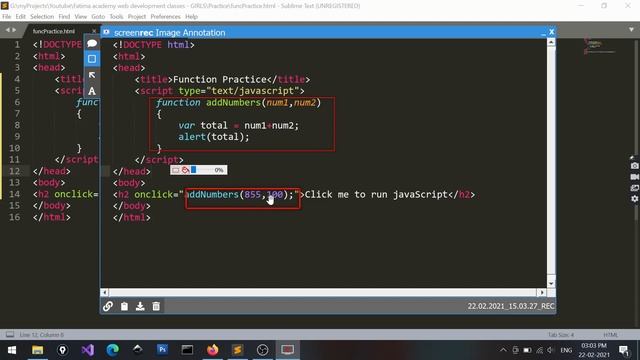The height and width of the screenshot is (360, 640).
Task: Click line number 16 in Sublime gutter
Action: coord(14,217)
